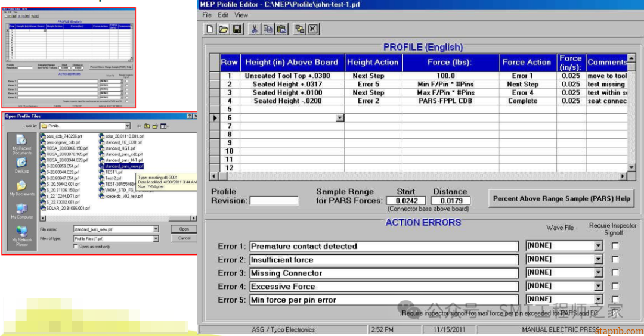This screenshot has height=336, width=644.
Task: Click the Copy toolbar icon
Action: point(268,29)
